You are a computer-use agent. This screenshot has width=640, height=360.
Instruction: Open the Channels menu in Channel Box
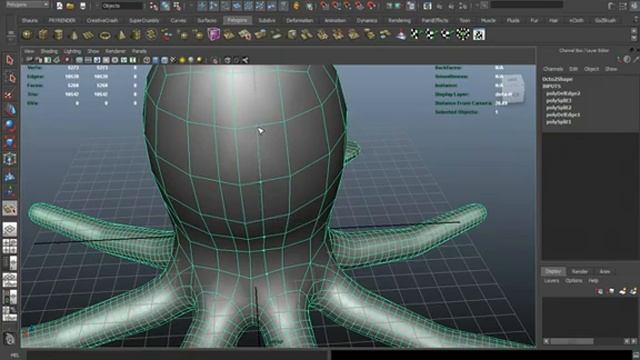point(553,69)
